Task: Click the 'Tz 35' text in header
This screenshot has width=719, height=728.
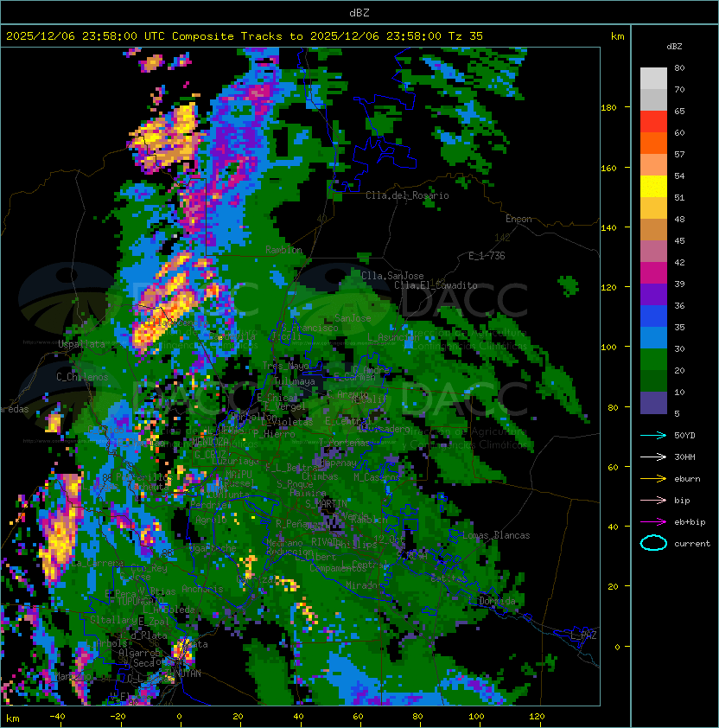Action: [466, 36]
